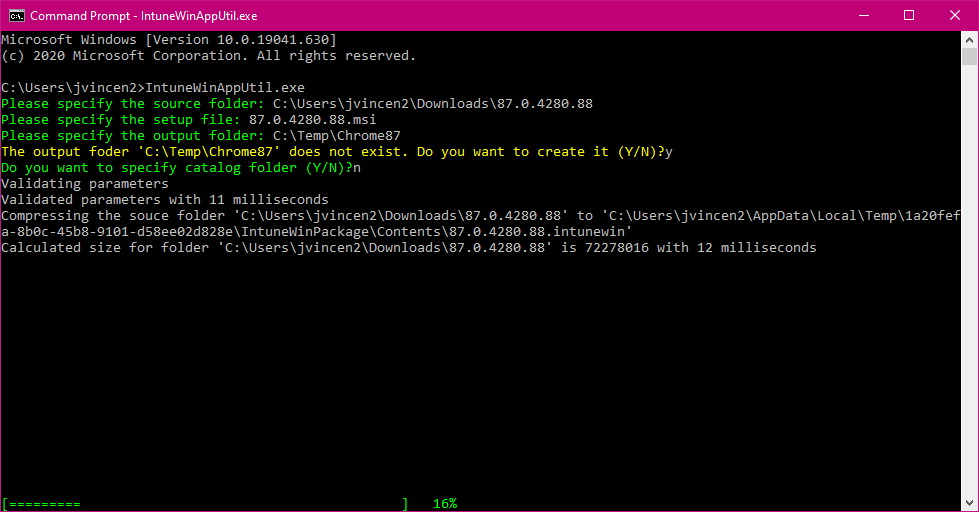Click the 'Compressing the souce folder' line
The image size is (979, 512).
(481, 216)
